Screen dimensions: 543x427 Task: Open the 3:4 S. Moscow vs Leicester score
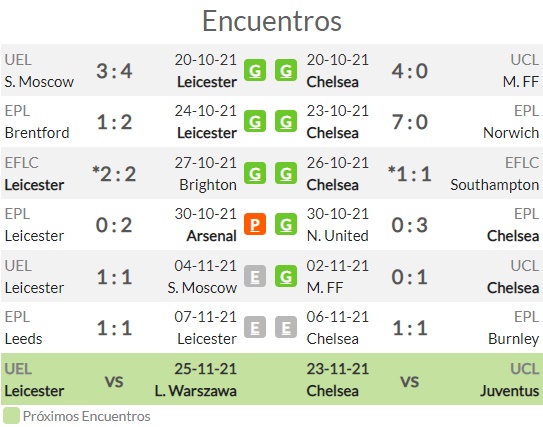coord(114,71)
